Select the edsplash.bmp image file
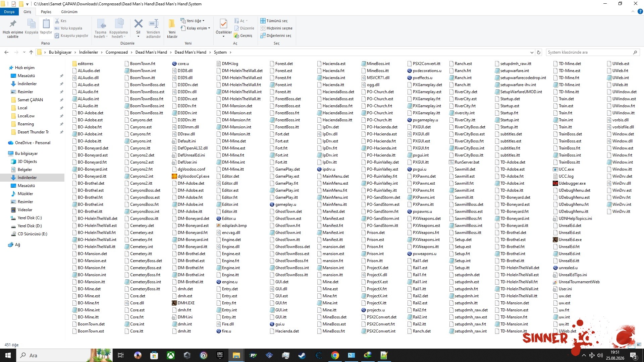The width and height of the screenshot is (644, 362). tap(231, 226)
